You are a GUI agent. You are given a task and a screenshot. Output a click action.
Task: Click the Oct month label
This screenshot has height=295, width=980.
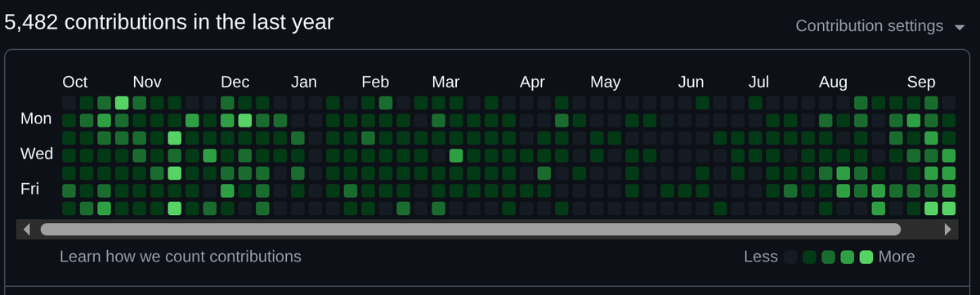point(75,82)
